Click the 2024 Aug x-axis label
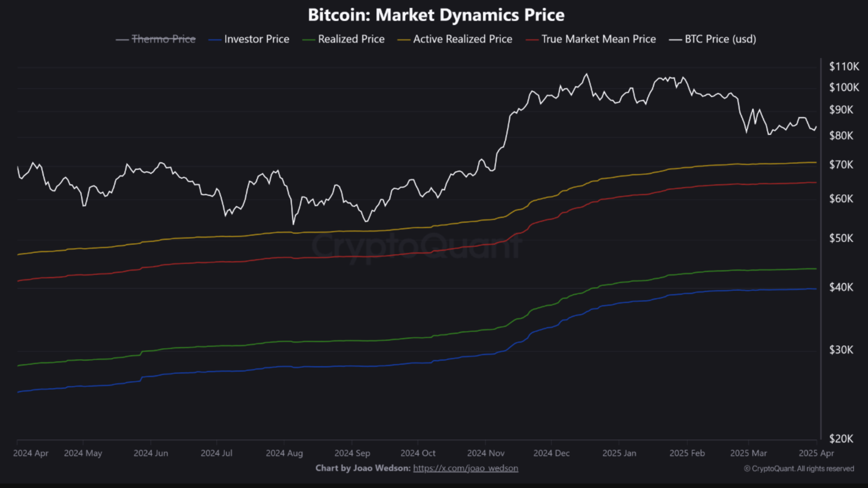Viewport: 868px width, 488px height. point(284,453)
